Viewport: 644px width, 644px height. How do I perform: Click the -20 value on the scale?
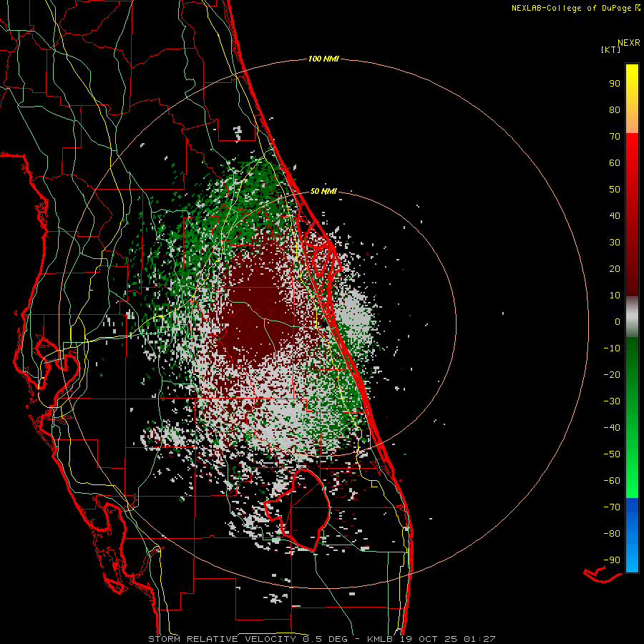612,374
